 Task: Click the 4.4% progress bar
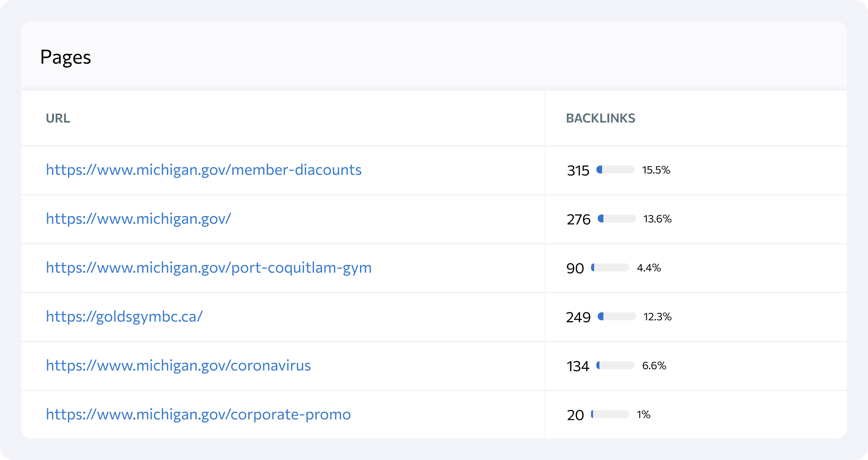tap(610, 268)
